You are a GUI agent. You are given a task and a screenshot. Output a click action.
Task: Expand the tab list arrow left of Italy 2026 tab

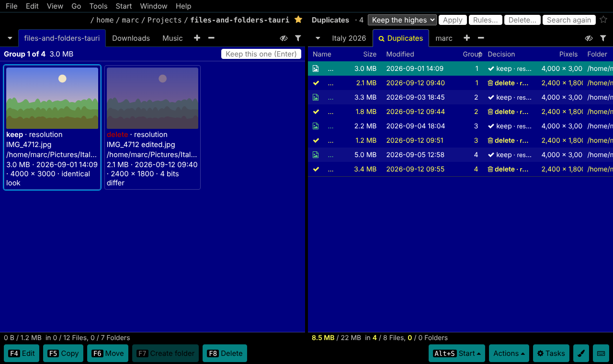tap(318, 38)
